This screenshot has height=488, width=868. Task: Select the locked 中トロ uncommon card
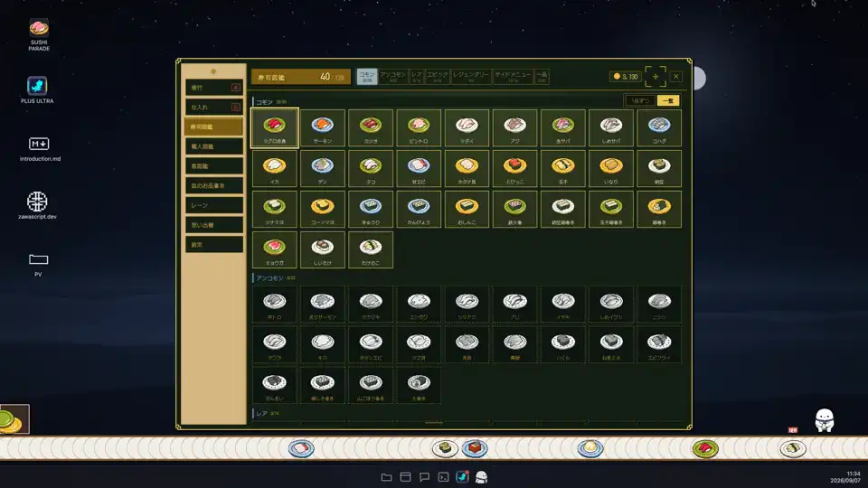point(275,305)
